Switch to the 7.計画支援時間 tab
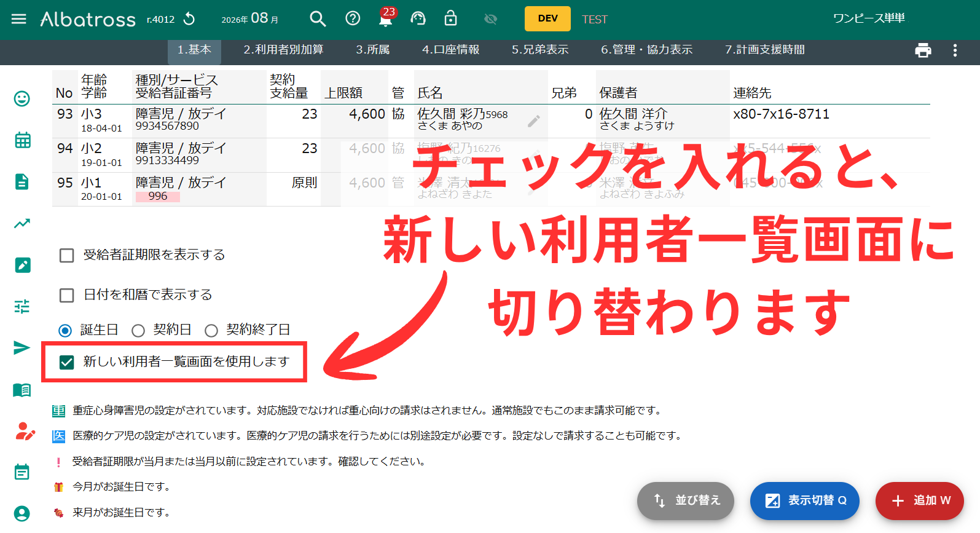The height and width of the screenshot is (533, 980). (765, 50)
